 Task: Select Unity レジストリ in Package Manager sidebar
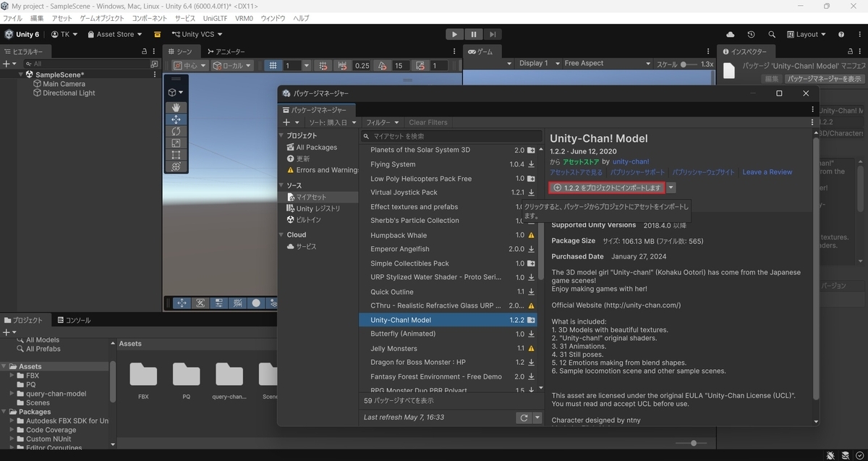click(318, 208)
